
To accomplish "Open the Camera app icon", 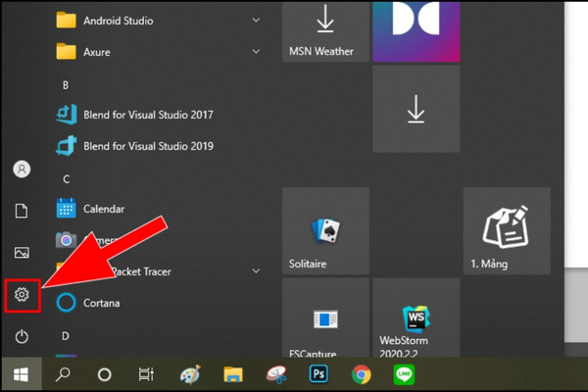I will (66, 240).
